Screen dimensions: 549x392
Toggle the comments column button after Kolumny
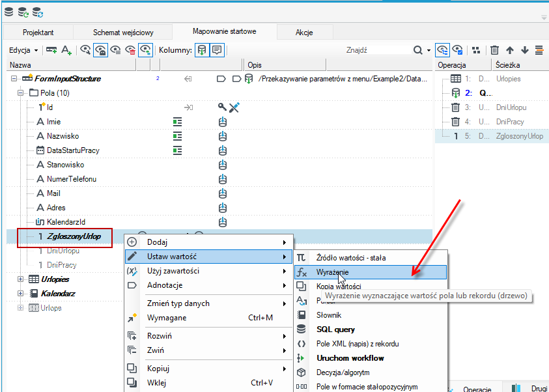coord(217,50)
